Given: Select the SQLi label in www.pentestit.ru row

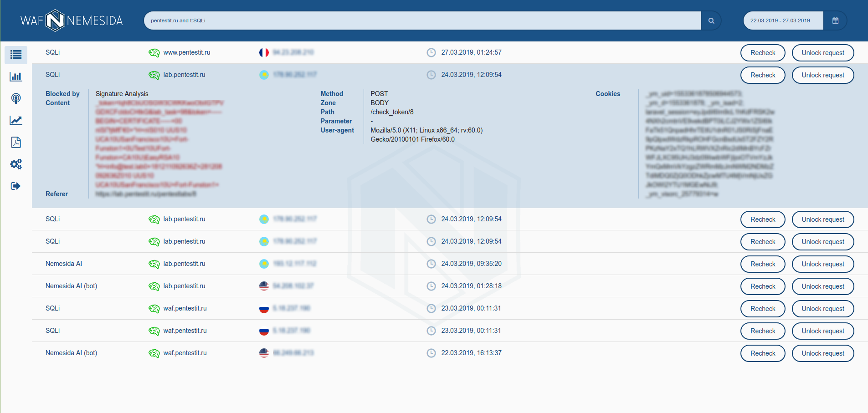Looking at the screenshot, I should 53,52.
